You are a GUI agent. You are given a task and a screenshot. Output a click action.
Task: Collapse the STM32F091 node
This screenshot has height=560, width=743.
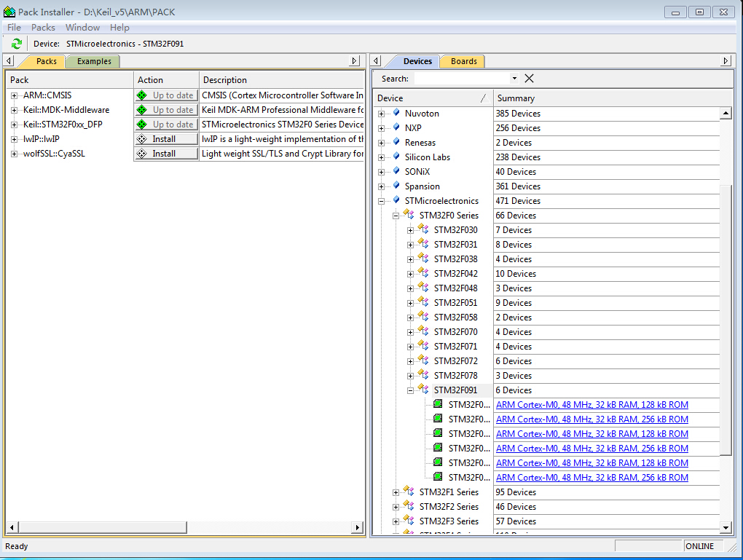click(411, 391)
